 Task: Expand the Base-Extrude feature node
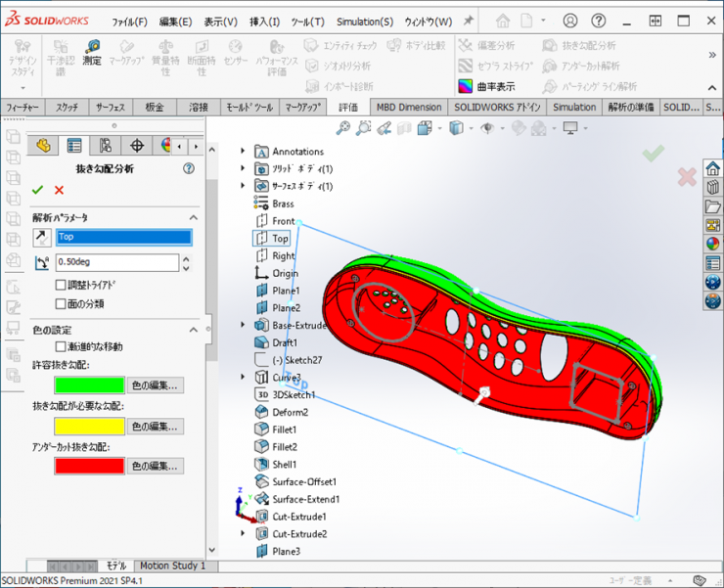coord(243,325)
